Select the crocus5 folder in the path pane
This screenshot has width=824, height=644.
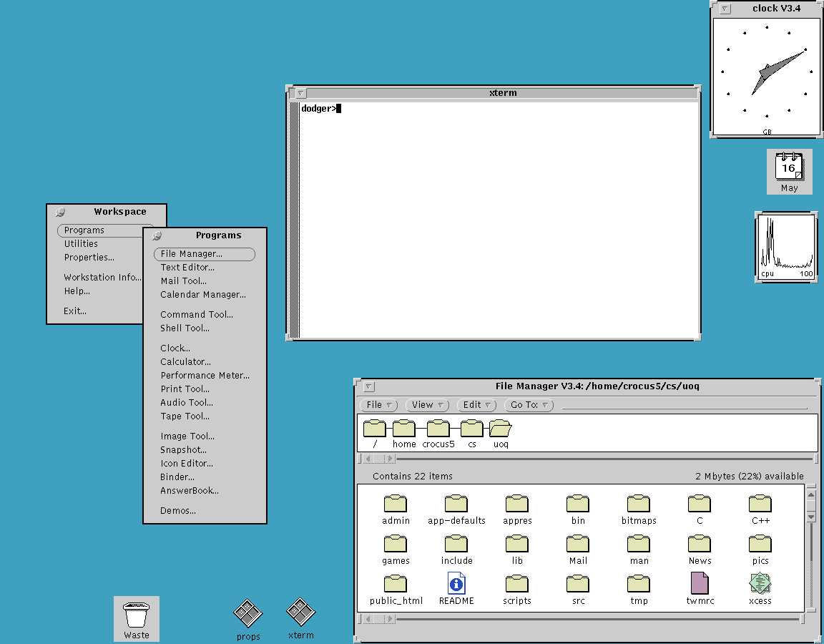pyautogui.click(x=438, y=429)
